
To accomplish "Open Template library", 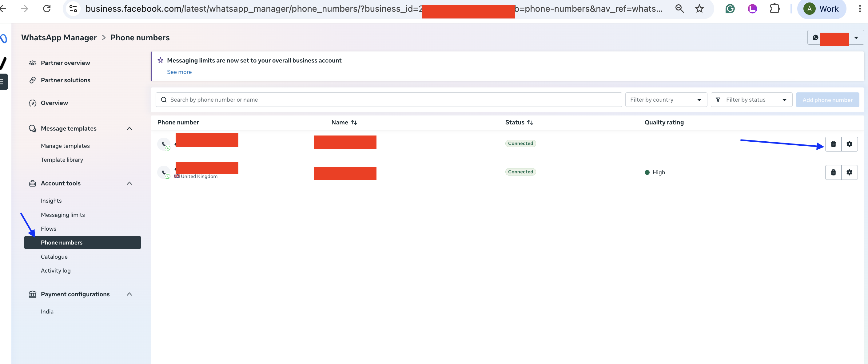I will pyautogui.click(x=62, y=160).
